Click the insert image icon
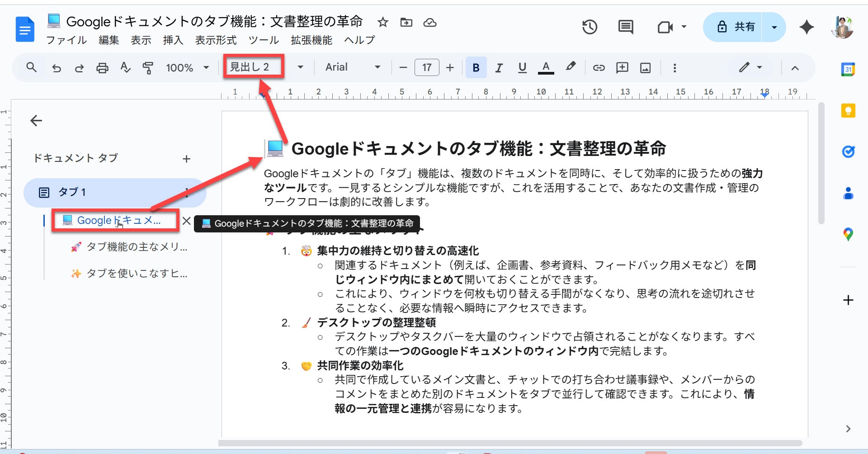This screenshot has height=454, width=868. pos(646,68)
